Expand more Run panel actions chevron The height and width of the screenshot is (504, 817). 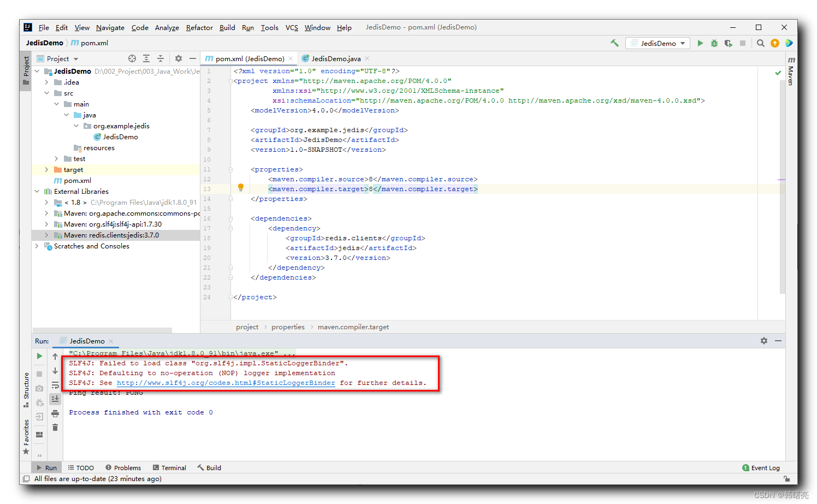point(39,455)
